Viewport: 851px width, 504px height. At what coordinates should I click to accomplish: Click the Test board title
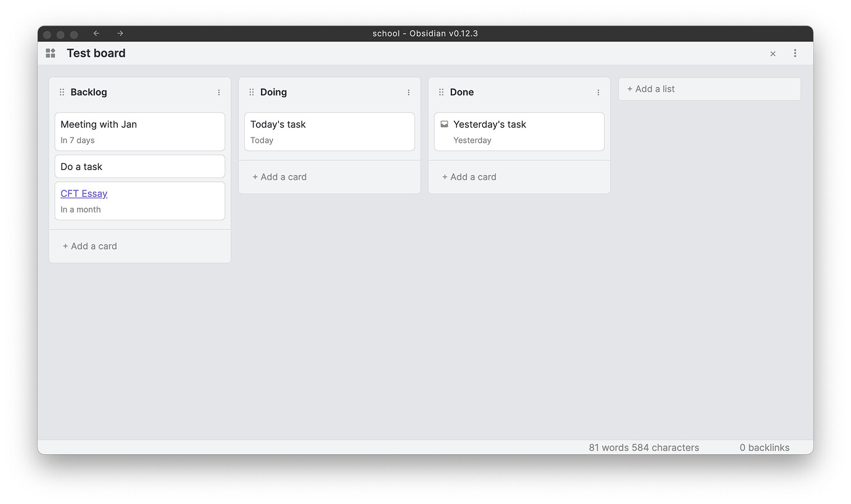click(x=96, y=54)
